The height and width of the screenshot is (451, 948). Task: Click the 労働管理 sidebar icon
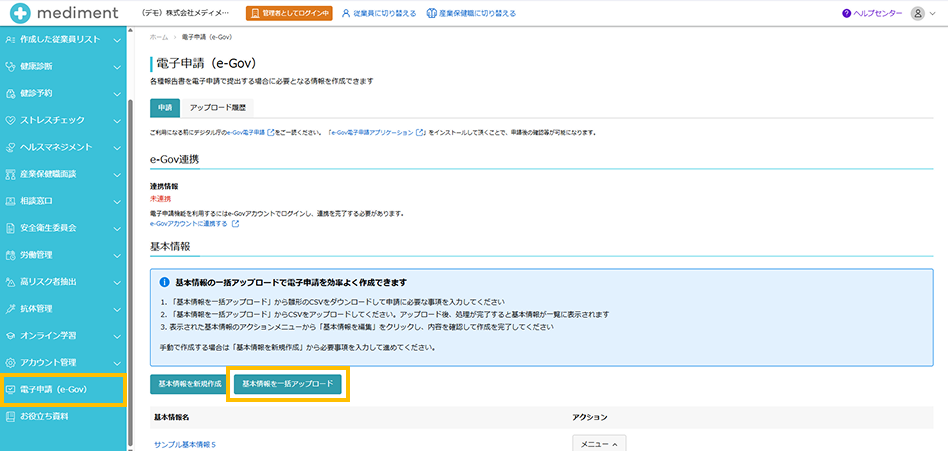pos(10,255)
